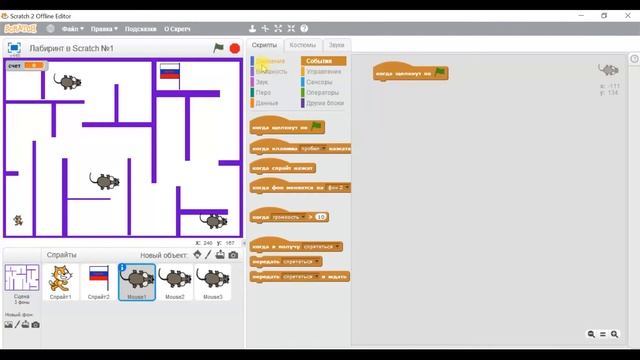Screen dimensions: 640x360
Task: Choose new sprite from library
Action: [197, 255]
